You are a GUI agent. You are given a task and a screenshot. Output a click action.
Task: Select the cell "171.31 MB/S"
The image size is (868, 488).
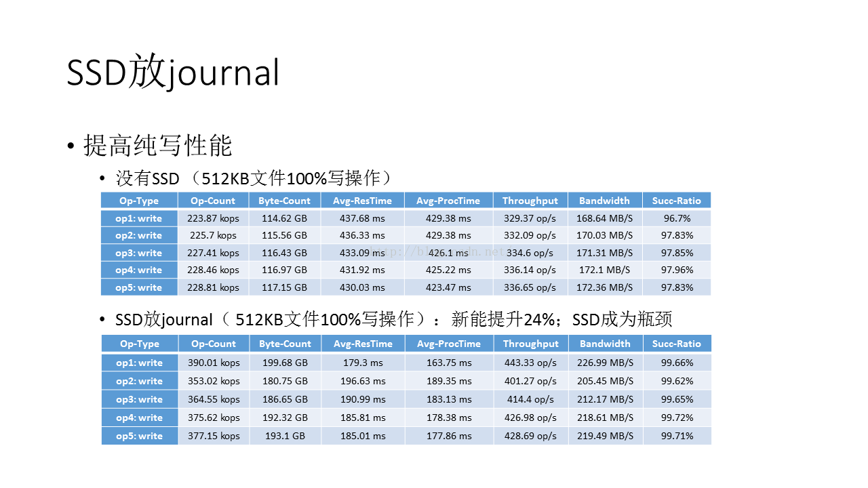tap(605, 253)
